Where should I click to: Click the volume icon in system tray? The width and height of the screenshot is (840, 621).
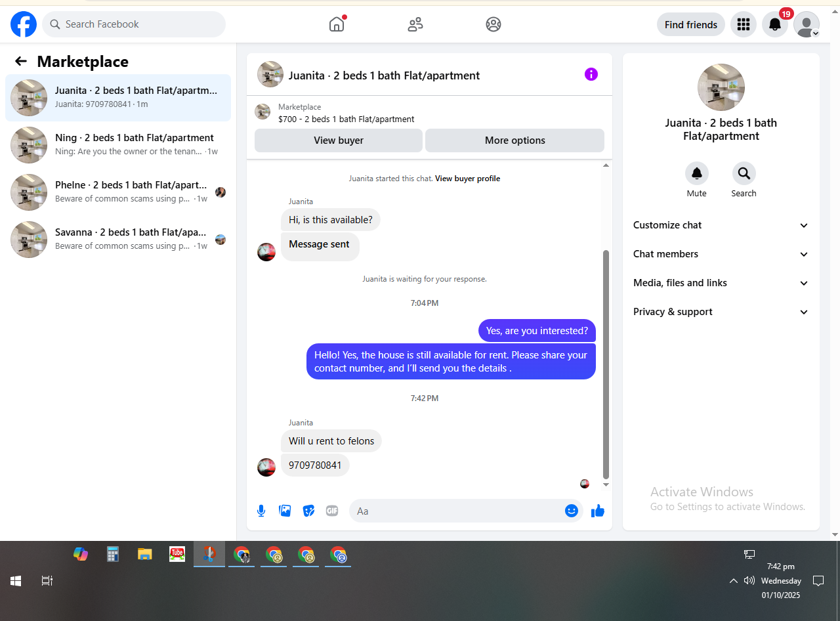click(749, 580)
